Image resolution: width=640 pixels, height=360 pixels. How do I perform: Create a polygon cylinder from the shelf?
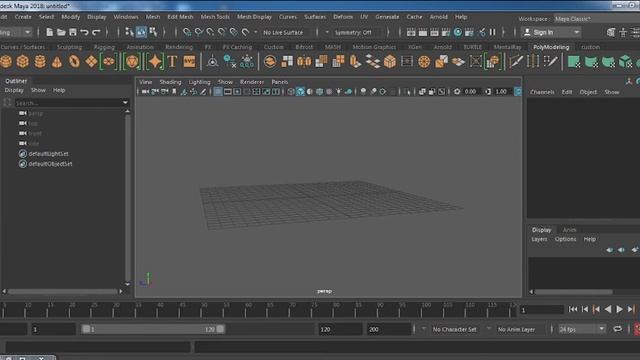pos(40,62)
